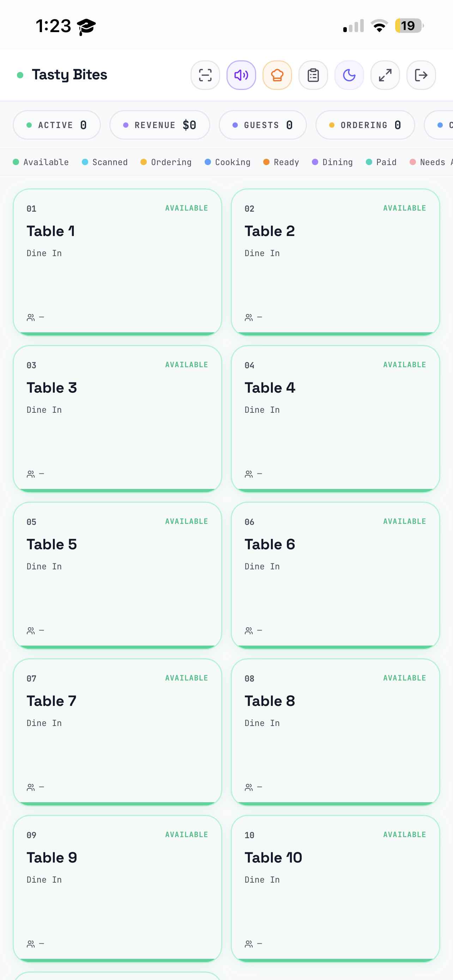Open the Table 2 card
Image resolution: width=453 pixels, height=980 pixels.
[336, 262]
